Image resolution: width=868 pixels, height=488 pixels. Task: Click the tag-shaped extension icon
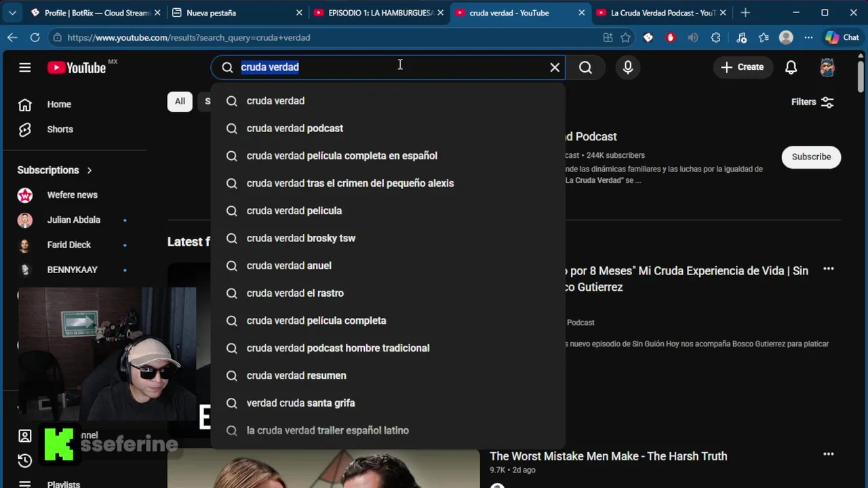pyautogui.click(x=648, y=38)
